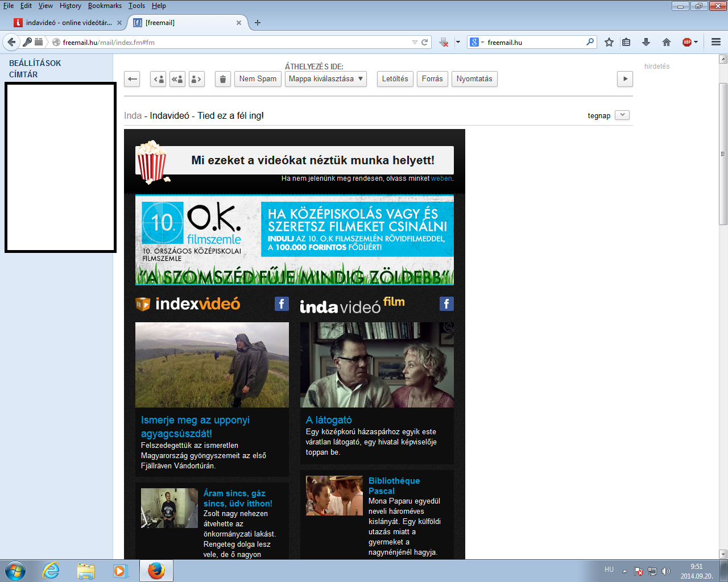Click the key icon beside the back button
The image size is (728, 582).
click(27, 42)
